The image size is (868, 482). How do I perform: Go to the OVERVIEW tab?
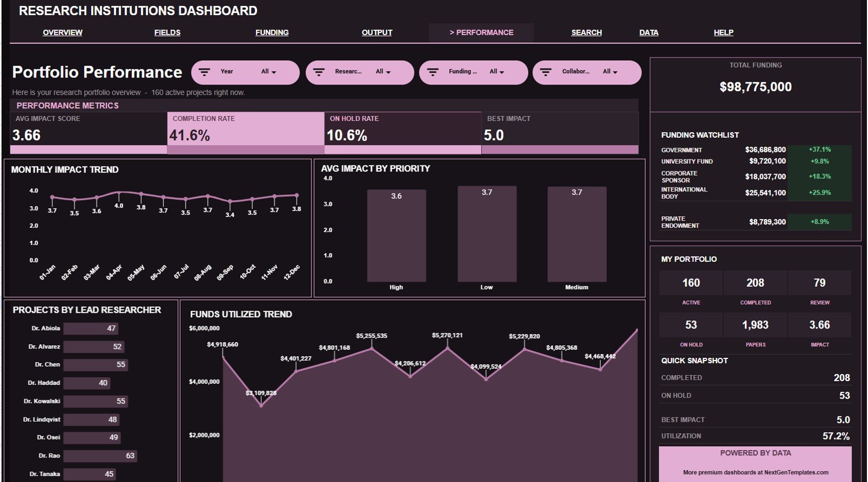pyautogui.click(x=63, y=33)
